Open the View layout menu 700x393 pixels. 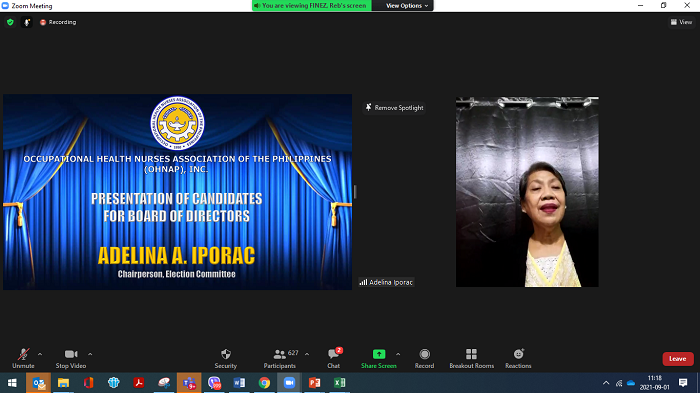(681, 22)
